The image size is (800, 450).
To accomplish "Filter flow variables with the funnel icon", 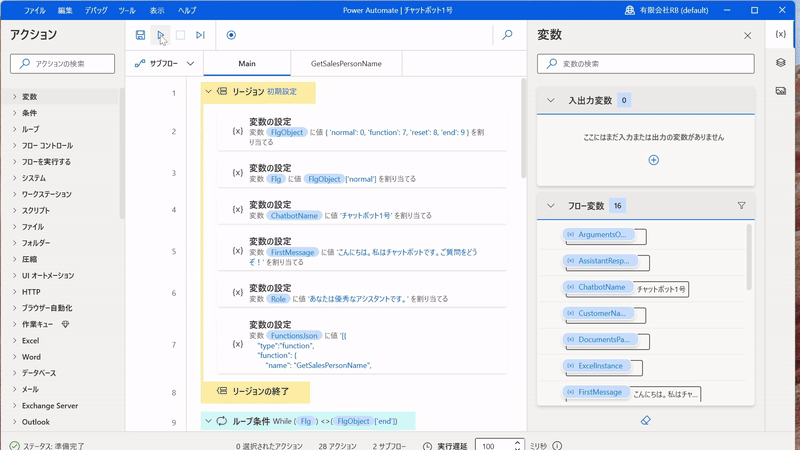I will click(741, 206).
